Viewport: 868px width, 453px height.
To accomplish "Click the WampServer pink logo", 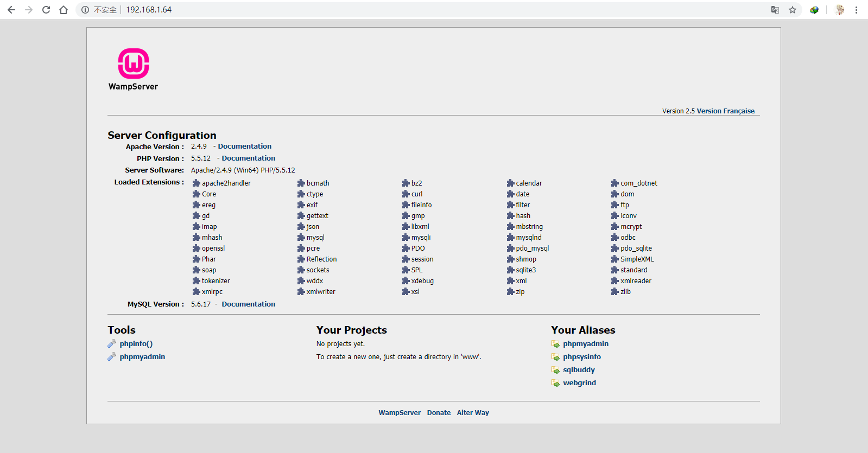I will click(x=134, y=64).
